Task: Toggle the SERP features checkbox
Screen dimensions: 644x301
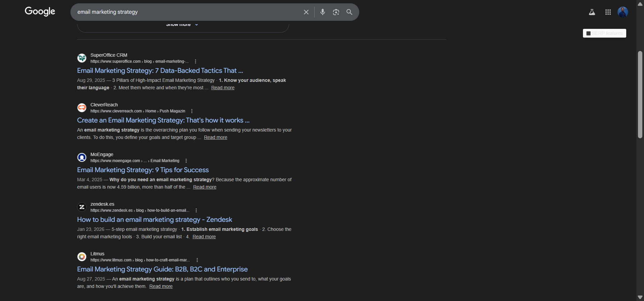Action: tap(588, 33)
